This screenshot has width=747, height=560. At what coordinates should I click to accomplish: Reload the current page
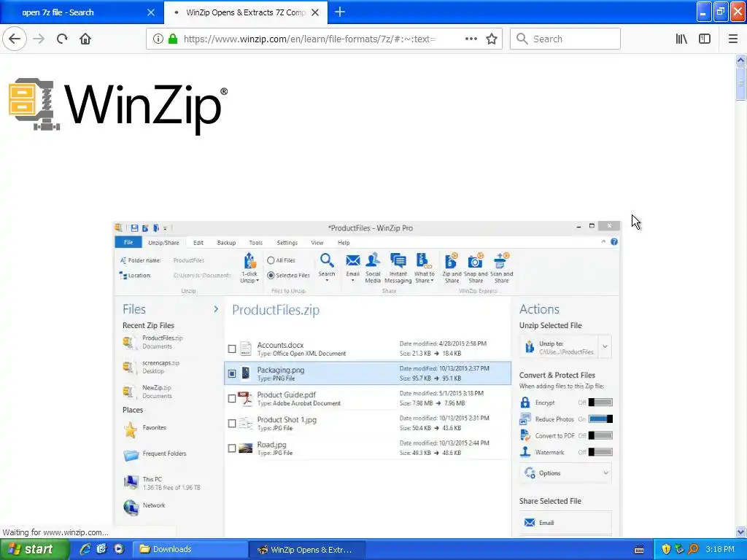[62, 39]
